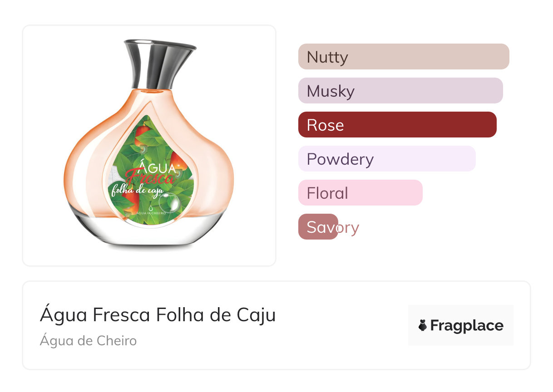The width and height of the screenshot is (553, 392).
Task: Open the Água de Cheiro brand link
Action: coord(88,340)
